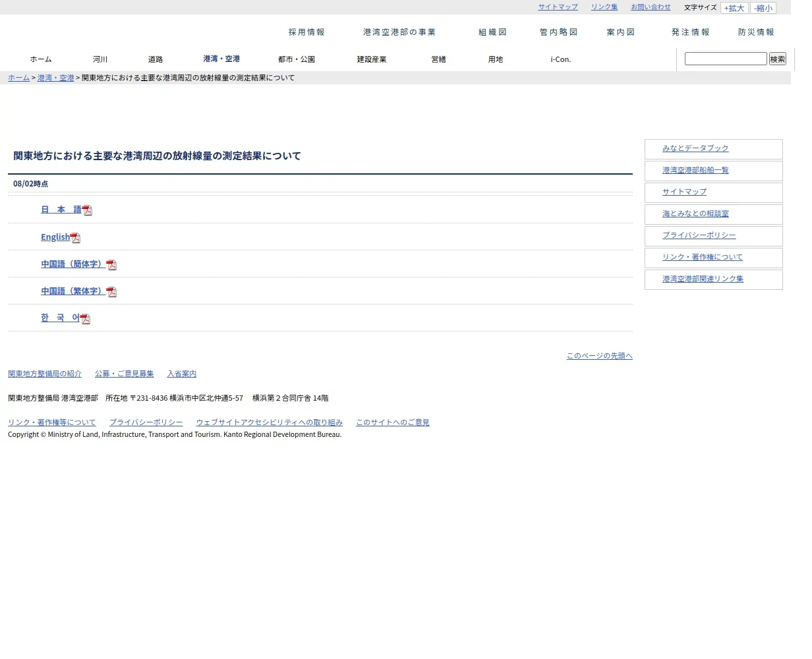Focus the site search text field
Screen dimensions: 812x659
[x=726, y=59]
